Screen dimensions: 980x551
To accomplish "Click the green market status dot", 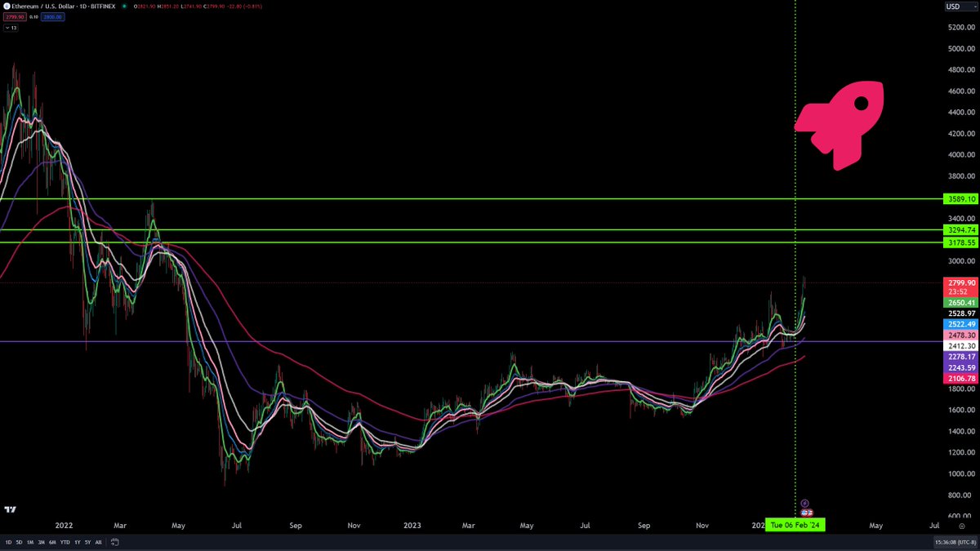I will tap(123, 7).
